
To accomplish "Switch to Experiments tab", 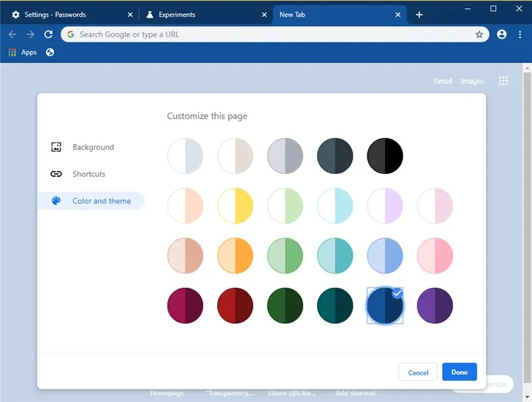I will tap(205, 15).
